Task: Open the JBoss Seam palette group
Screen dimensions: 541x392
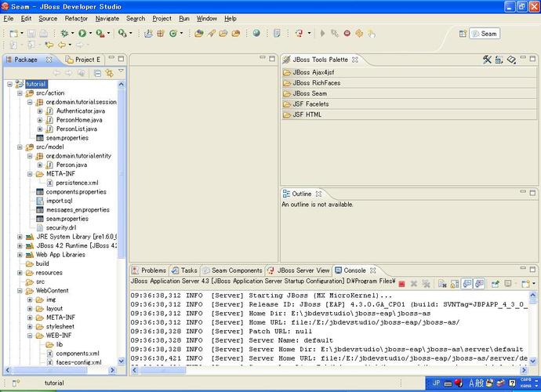Action: pos(409,93)
